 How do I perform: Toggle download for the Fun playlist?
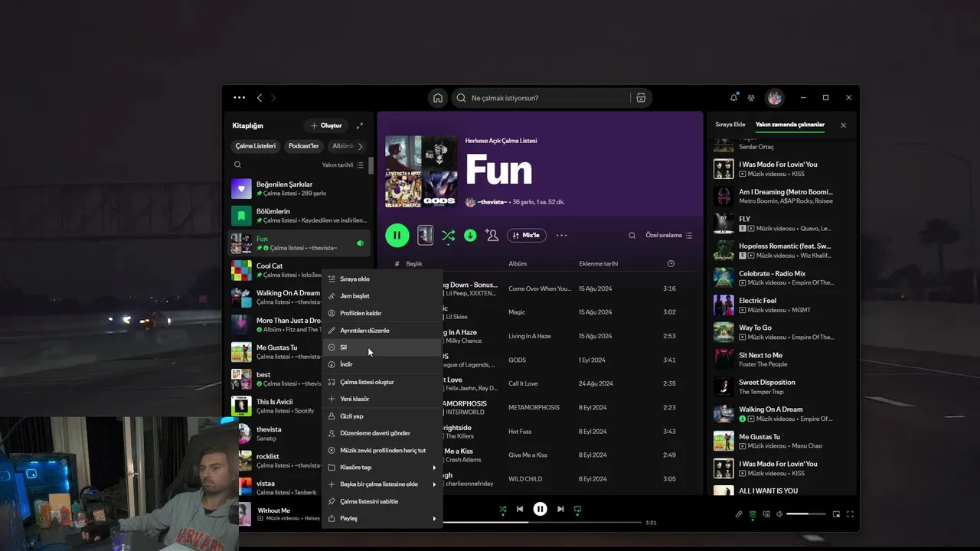pos(470,235)
